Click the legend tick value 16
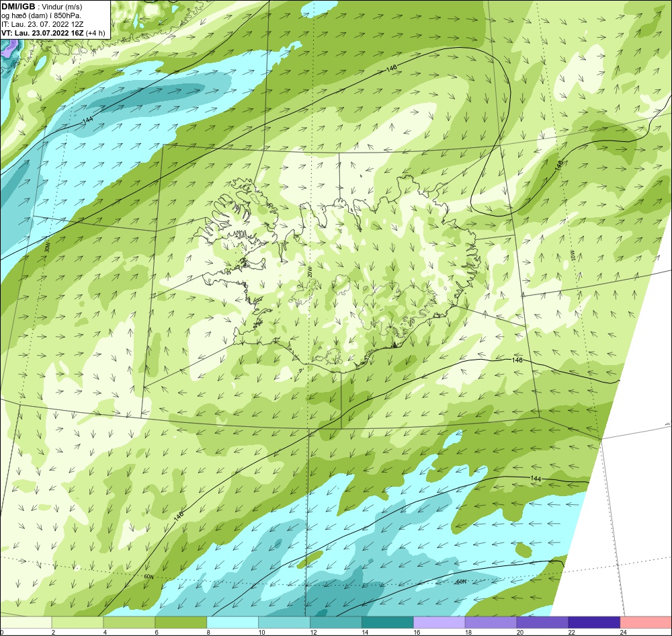The image size is (672, 636). click(417, 632)
